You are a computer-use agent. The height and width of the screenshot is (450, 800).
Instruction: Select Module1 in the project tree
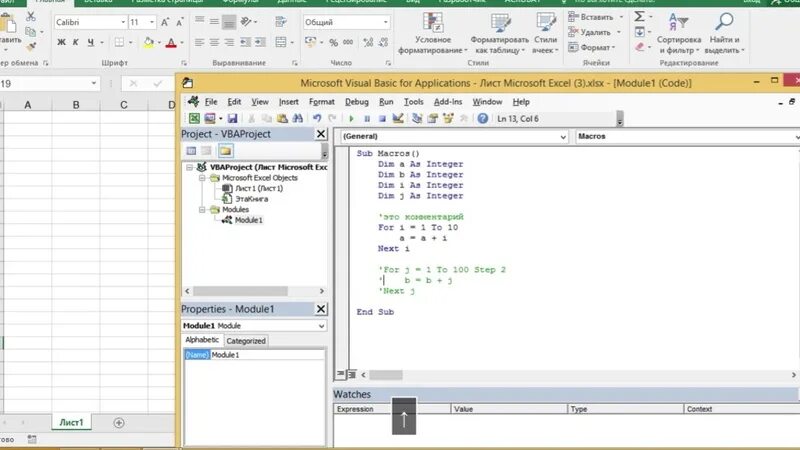(248, 220)
